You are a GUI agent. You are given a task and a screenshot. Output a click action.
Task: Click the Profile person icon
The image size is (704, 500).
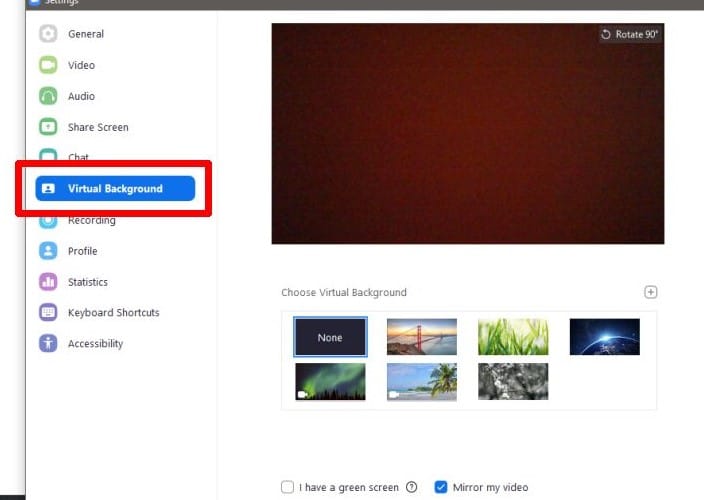click(48, 251)
